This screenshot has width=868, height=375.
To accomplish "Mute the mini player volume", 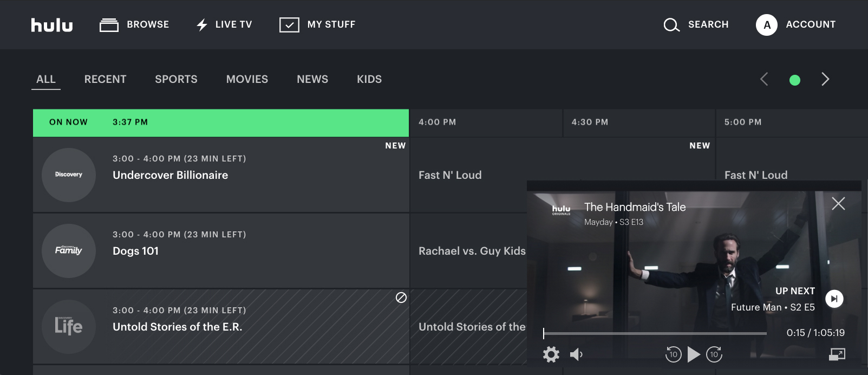I will click(576, 354).
